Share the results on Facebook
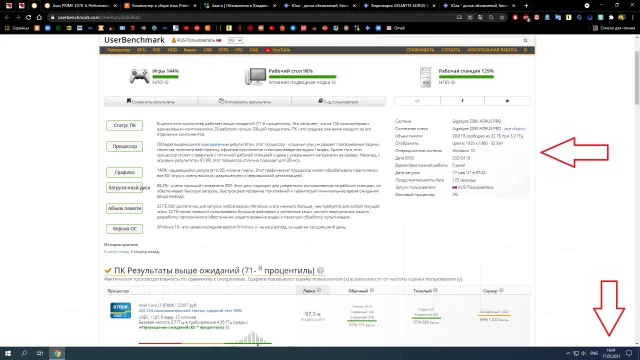Viewport: 640px width, 360px height. point(462,101)
